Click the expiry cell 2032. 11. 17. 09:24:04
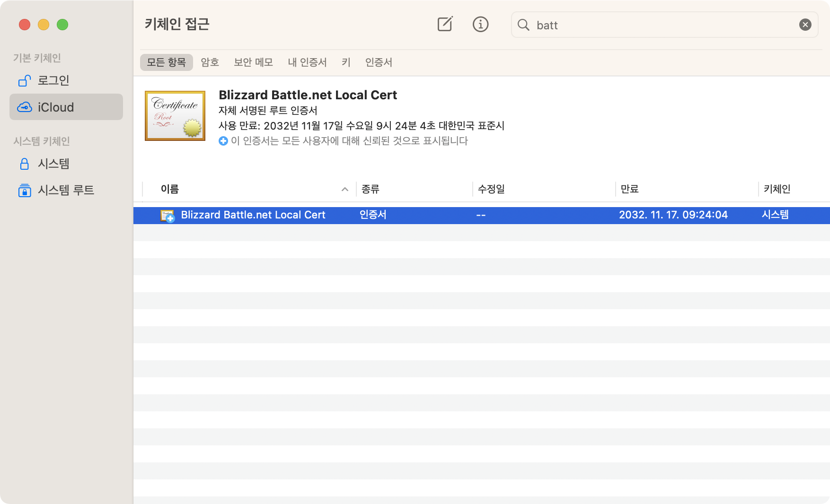Image resolution: width=830 pixels, height=504 pixels. tap(673, 215)
